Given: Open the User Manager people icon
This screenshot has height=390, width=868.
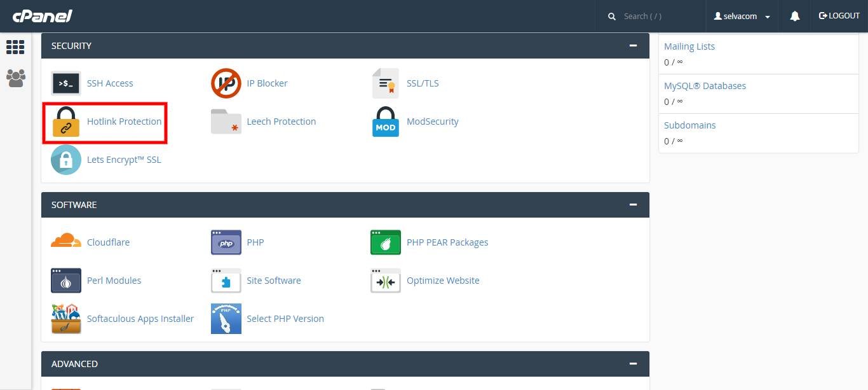Looking at the screenshot, I should click(x=15, y=78).
